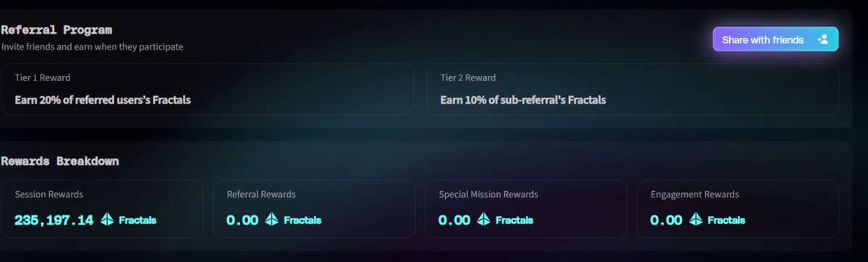Click the Special Mission Rewards label
The height and width of the screenshot is (262, 868).
[x=488, y=194]
